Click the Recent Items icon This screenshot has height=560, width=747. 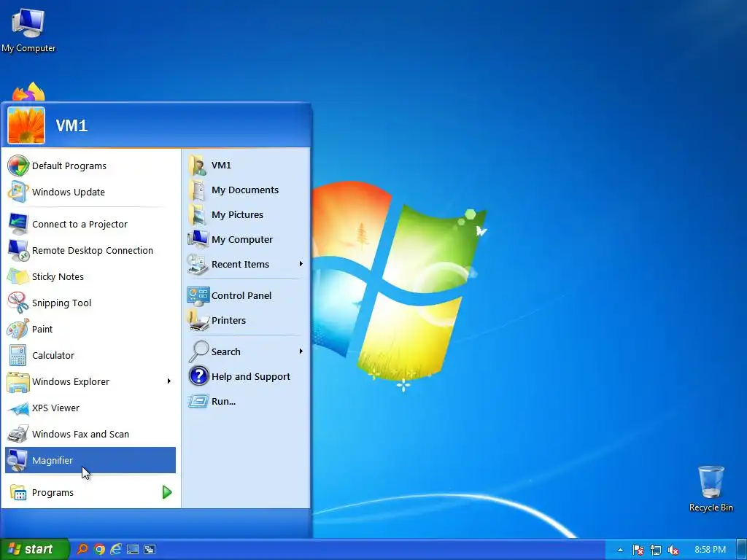pos(198,264)
